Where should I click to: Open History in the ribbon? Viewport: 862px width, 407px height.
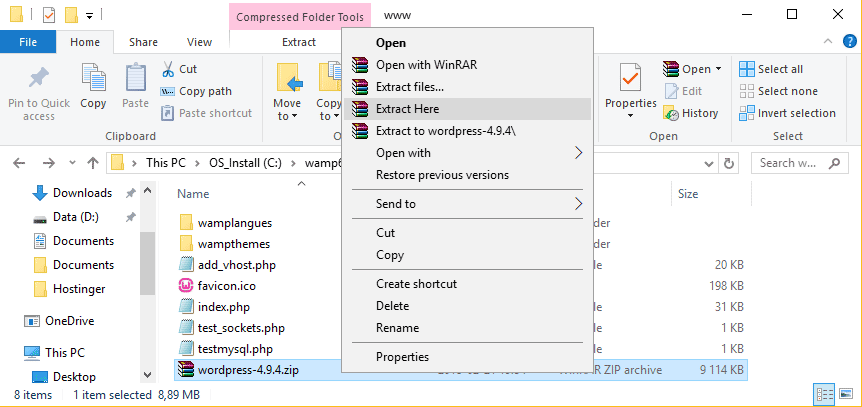click(x=691, y=113)
